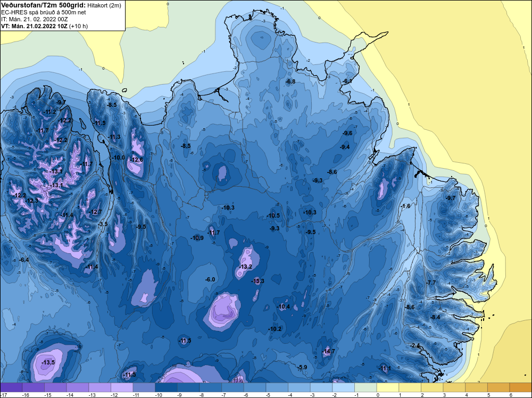The image size is (532, 398).
Task: Select the pale green swatch between -1 and 0
Action: pyautogui.click(x=366, y=387)
